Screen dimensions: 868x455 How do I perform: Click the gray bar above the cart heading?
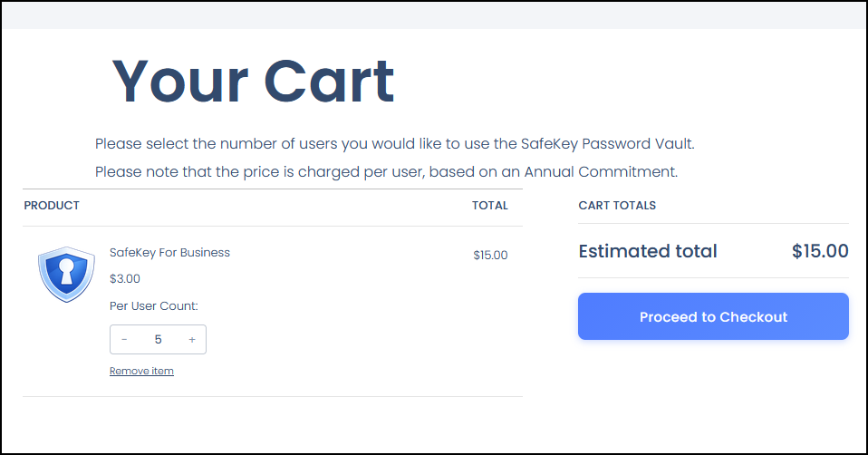(434, 15)
